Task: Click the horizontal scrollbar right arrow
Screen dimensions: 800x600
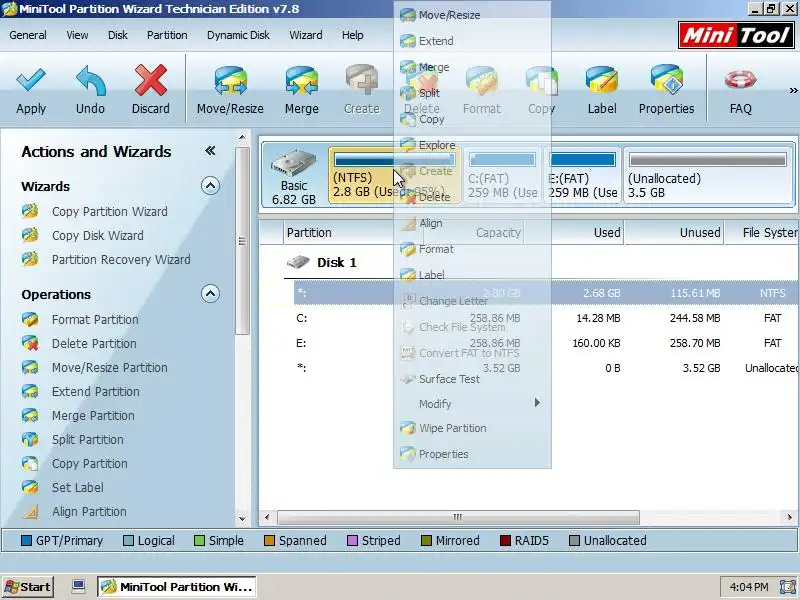Action: pyautogui.click(x=789, y=517)
